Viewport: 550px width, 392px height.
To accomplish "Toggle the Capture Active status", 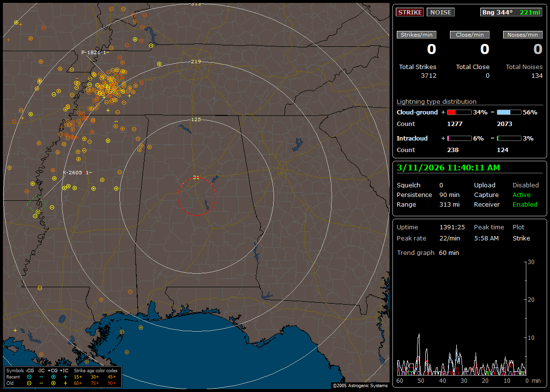I will 521,195.
